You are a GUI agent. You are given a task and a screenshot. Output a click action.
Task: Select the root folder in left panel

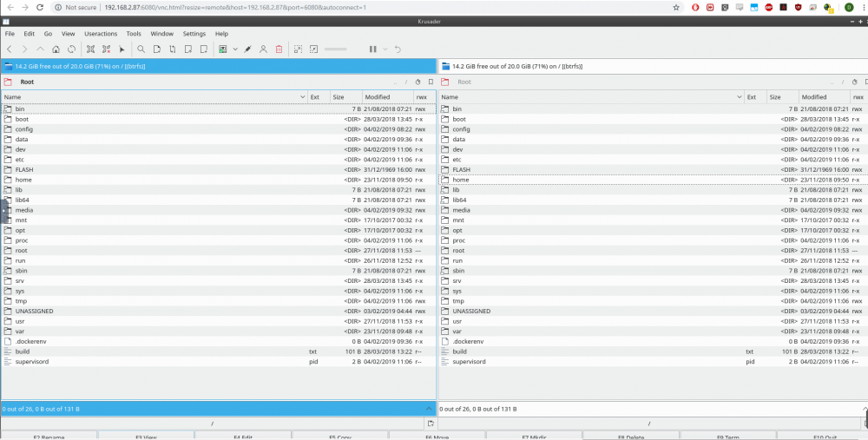tap(218, 250)
